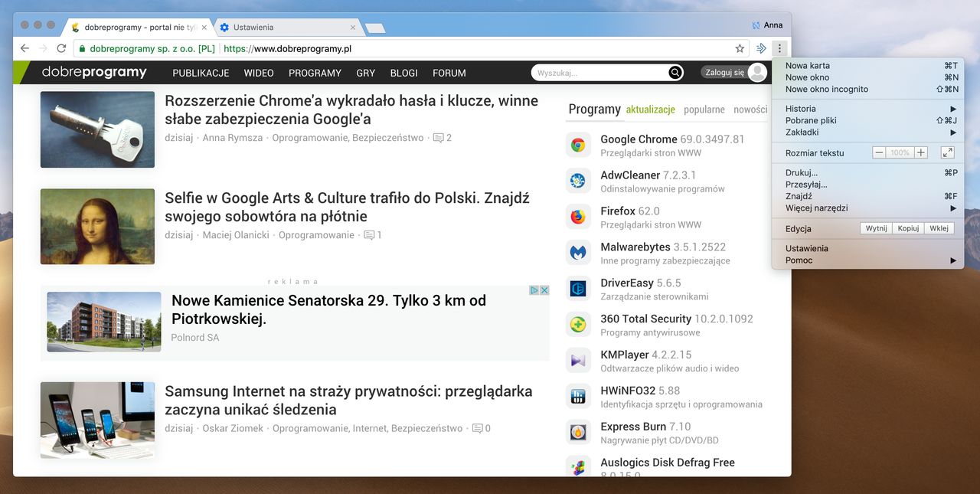Viewport: 980px width, 494px height.
Task: Click the Malwarebytes logo icon
Action: tap(578, 252)
